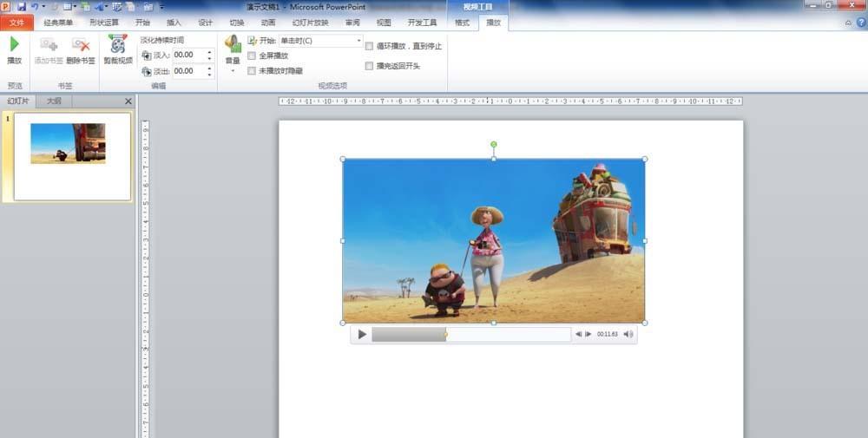Screen dimensions: 868x438
Task: Click the PowerPoint application icon in title bar
Action: click(6, 7)
